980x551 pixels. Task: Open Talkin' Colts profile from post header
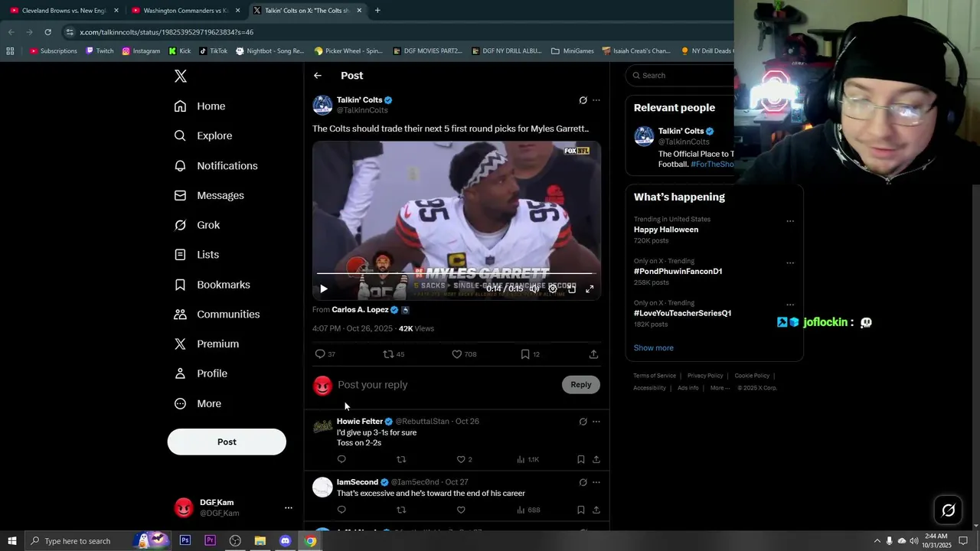point(359,99)
